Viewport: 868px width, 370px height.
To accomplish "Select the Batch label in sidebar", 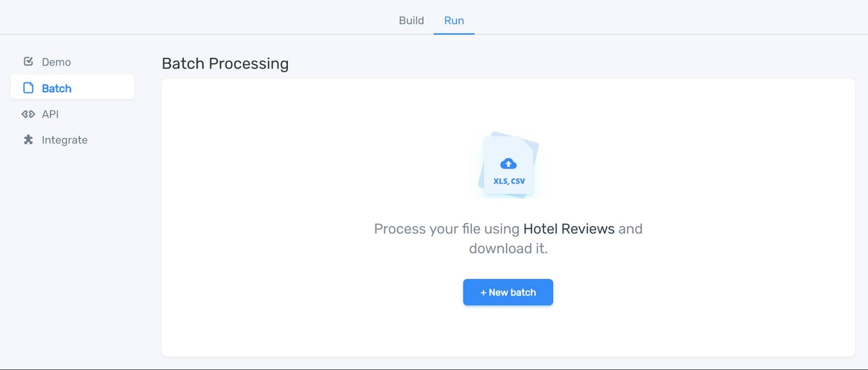I will coord(56,88).
